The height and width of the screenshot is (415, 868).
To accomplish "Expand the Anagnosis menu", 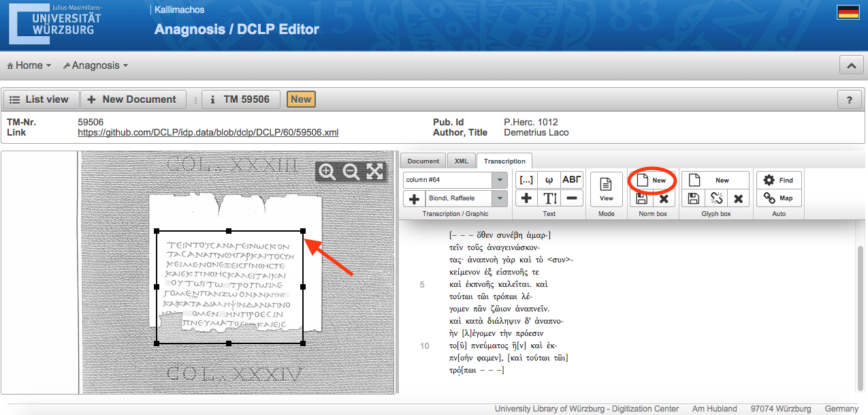I will point(95,65).
